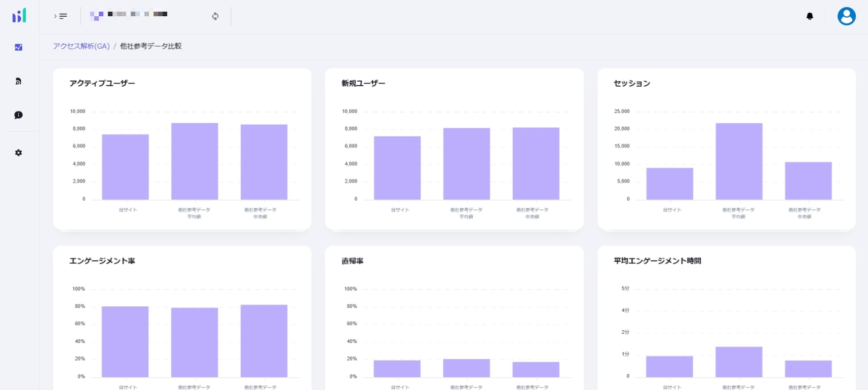The width and height of the screenshot is (868, 390).
Task: Open the info speech bubble sidebar icon
Action: [19, 115]
